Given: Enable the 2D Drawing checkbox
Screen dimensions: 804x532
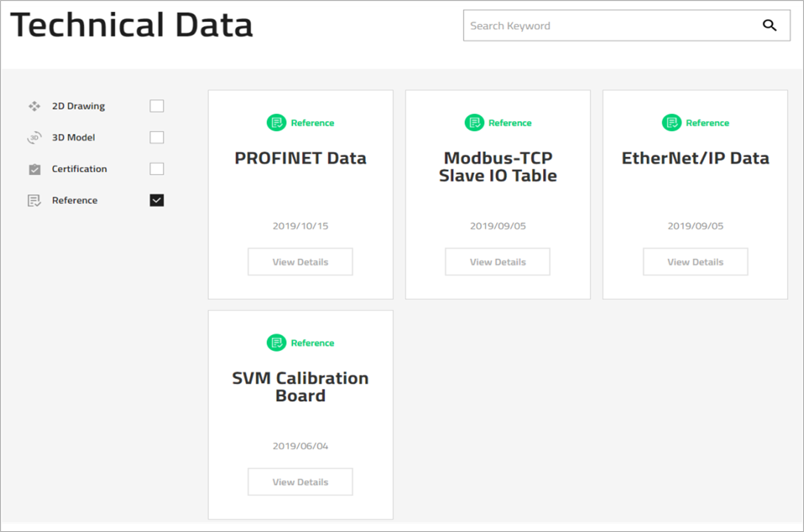Looking at the screenshot, I should 156,106.
